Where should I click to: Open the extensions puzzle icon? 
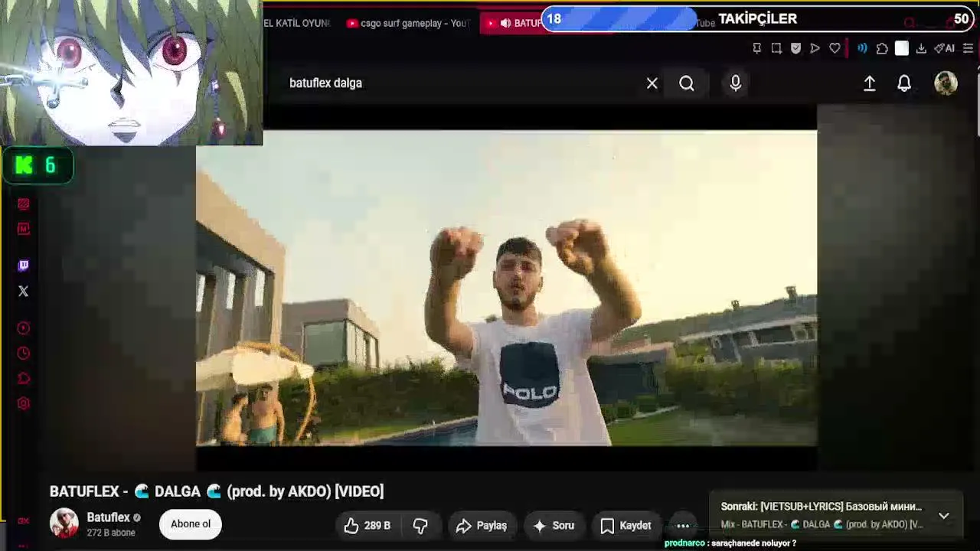click(882, 48)
